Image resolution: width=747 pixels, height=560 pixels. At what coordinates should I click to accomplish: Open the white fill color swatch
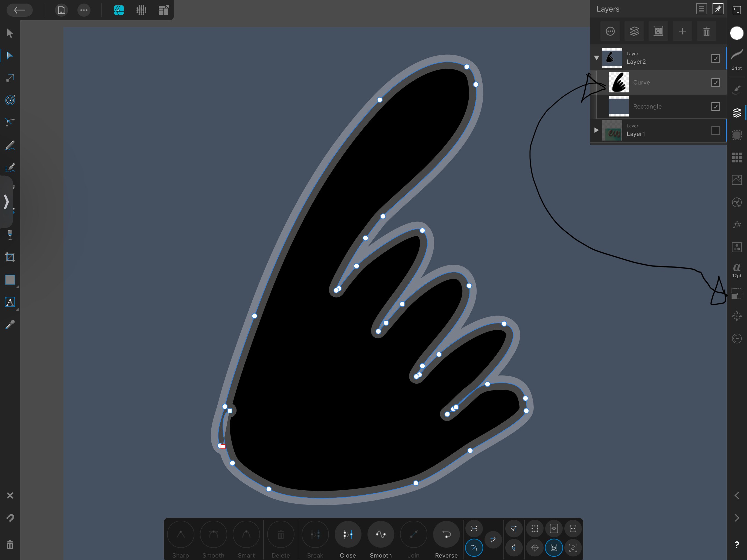[x=737, y=33]
